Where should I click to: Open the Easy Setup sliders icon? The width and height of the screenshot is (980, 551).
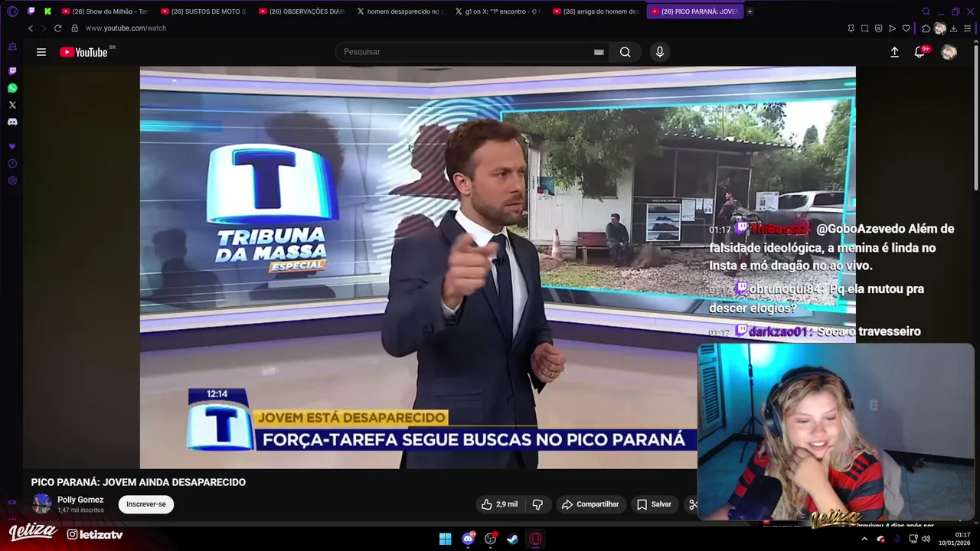(968, 28)
